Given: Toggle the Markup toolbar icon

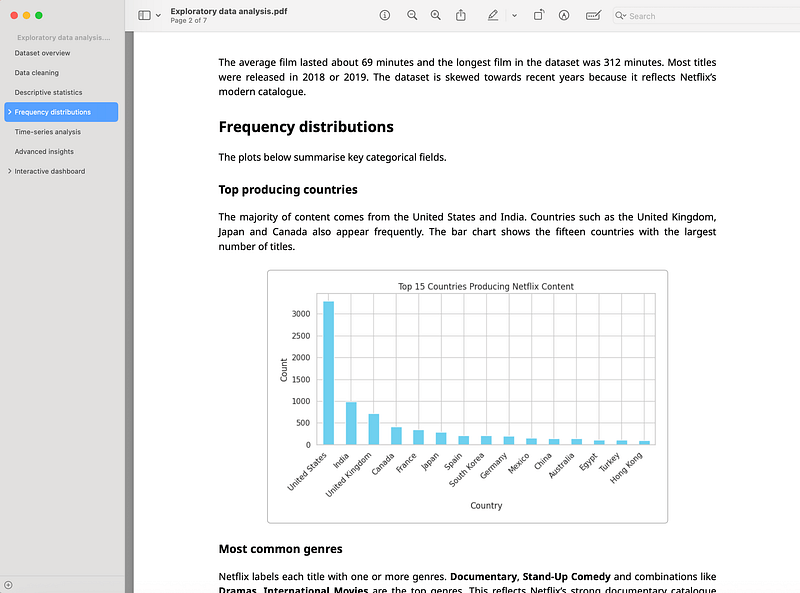Looking at the screenshot, I should pos(564,15).
